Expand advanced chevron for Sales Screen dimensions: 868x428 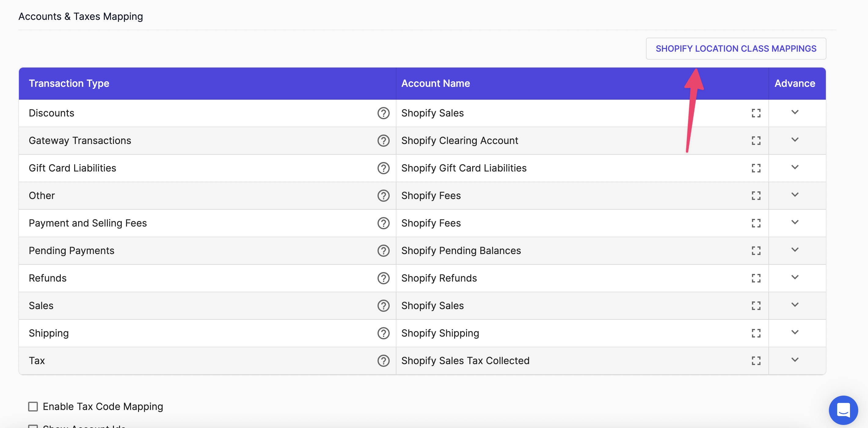794,305
